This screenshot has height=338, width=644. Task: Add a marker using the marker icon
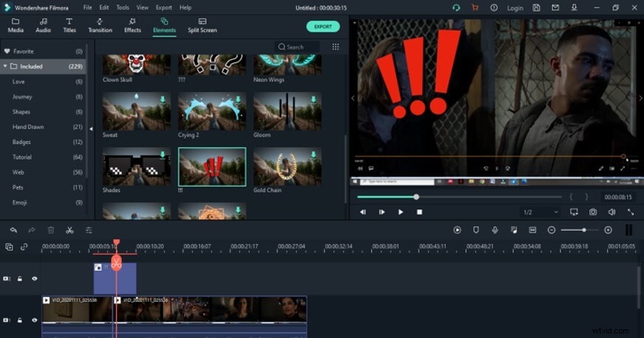pos(476,230)
